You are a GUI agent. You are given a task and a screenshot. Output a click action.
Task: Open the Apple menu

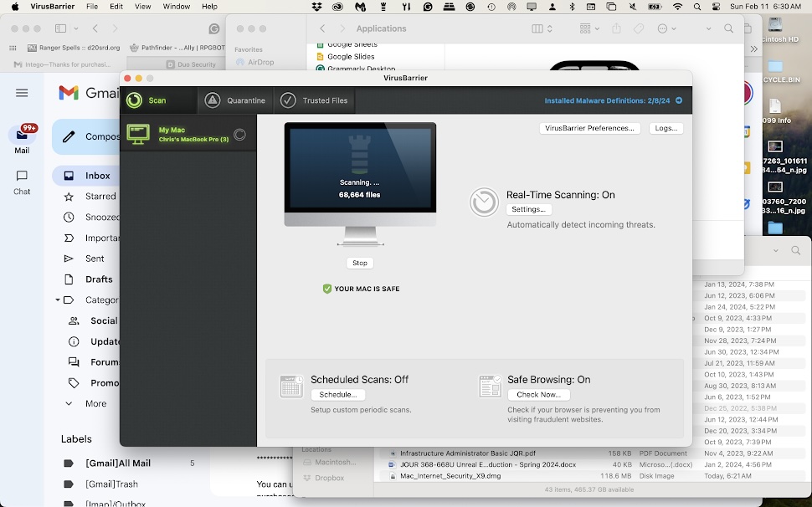tap(15, 6)
